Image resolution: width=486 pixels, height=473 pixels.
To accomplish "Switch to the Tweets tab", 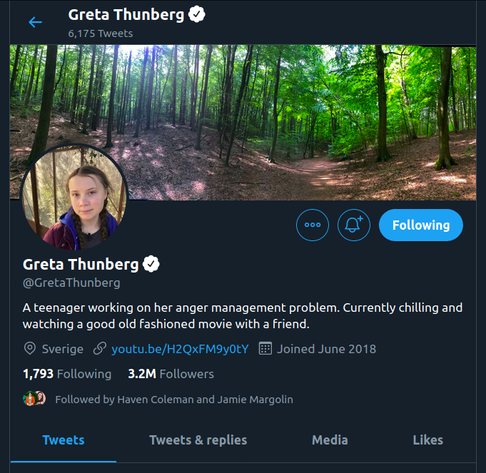I will coord(63,440).
